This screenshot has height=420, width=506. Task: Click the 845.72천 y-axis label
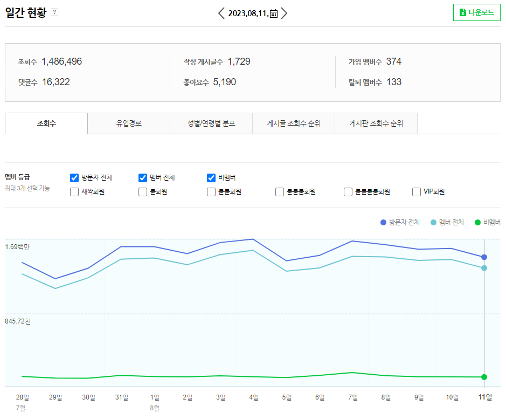click(18, 321)
